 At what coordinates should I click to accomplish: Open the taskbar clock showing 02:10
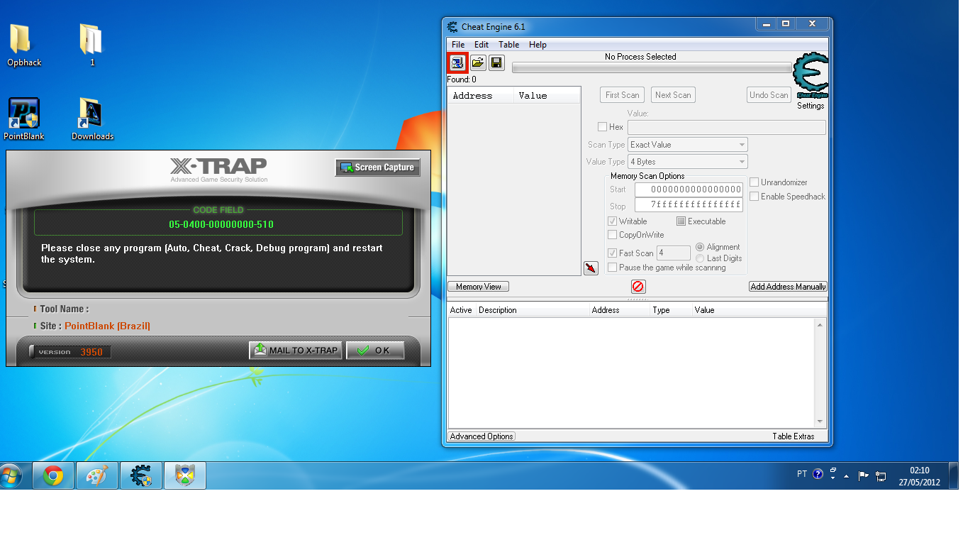coord(919,475)
